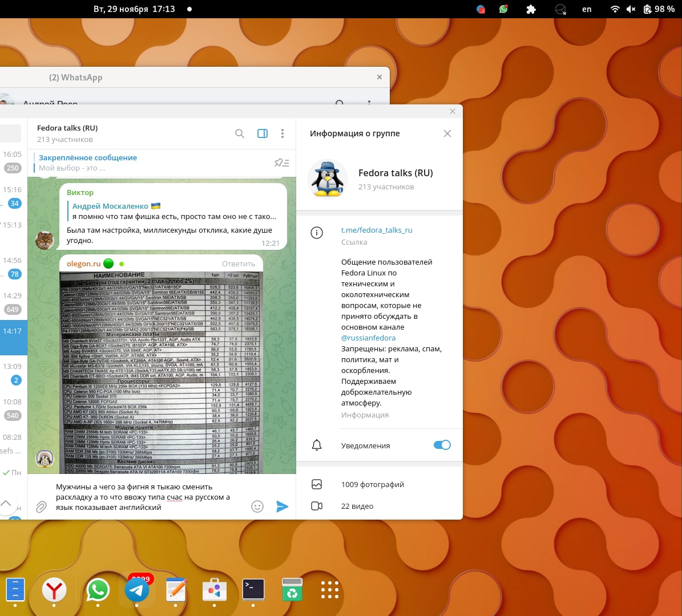Viewport: 682px width, 616px height.
Task: Open the 1009 фотографий media section
Action: click(x=372, y=484)
